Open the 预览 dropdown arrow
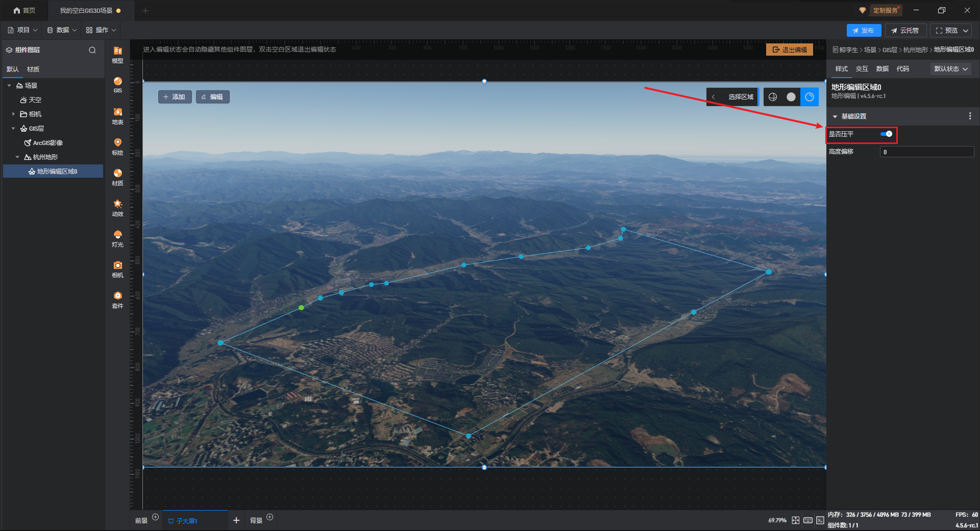 coord(966,31)
